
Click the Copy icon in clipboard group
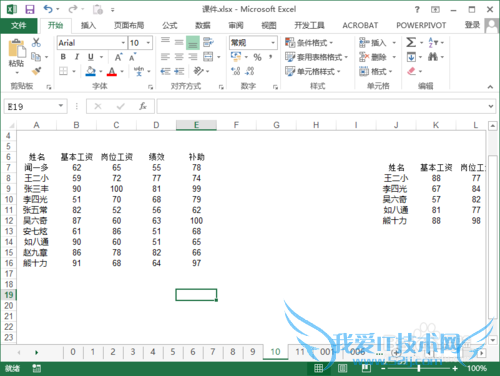(x=36, y=57)
